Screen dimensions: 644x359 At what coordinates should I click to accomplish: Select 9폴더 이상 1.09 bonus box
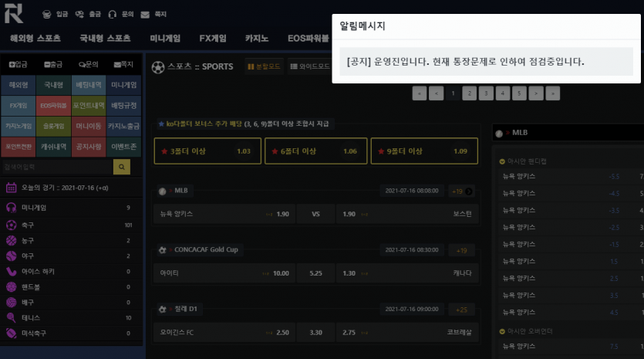(x=424, y=151)
